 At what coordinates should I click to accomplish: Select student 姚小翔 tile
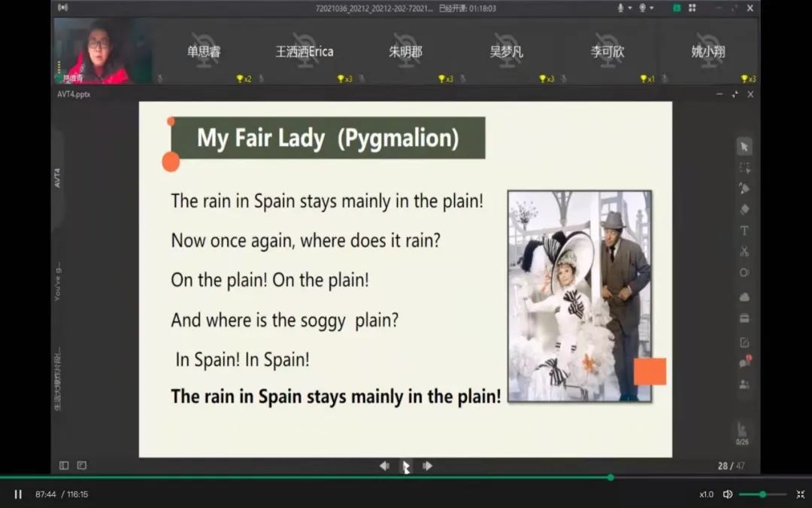click(x=708, y=51)
